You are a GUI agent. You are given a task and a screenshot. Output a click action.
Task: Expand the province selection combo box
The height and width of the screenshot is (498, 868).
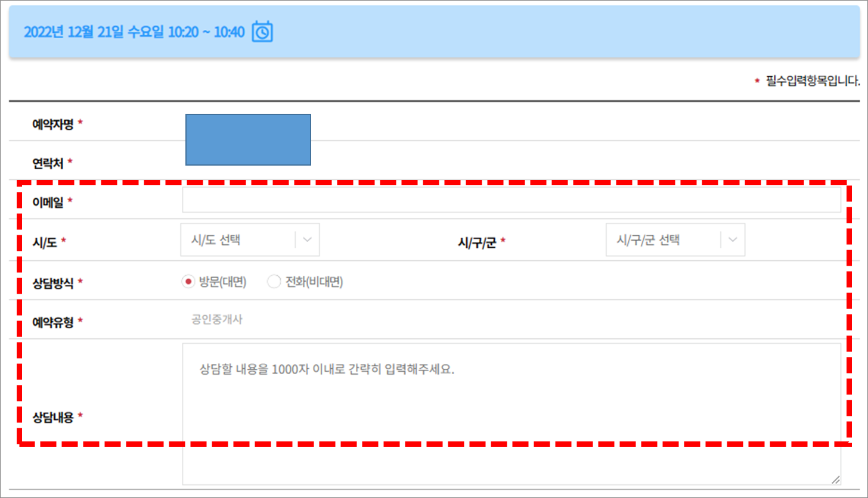250,239
